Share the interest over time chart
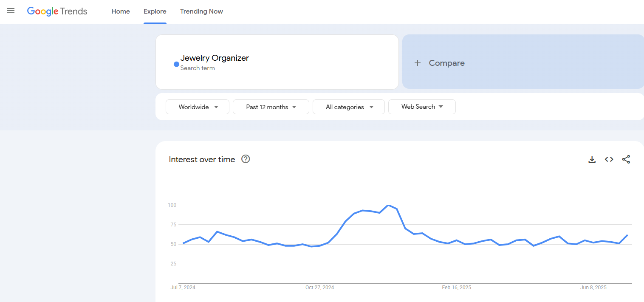Viewport: 644px width, 302px height. click(x=626, y=160)
